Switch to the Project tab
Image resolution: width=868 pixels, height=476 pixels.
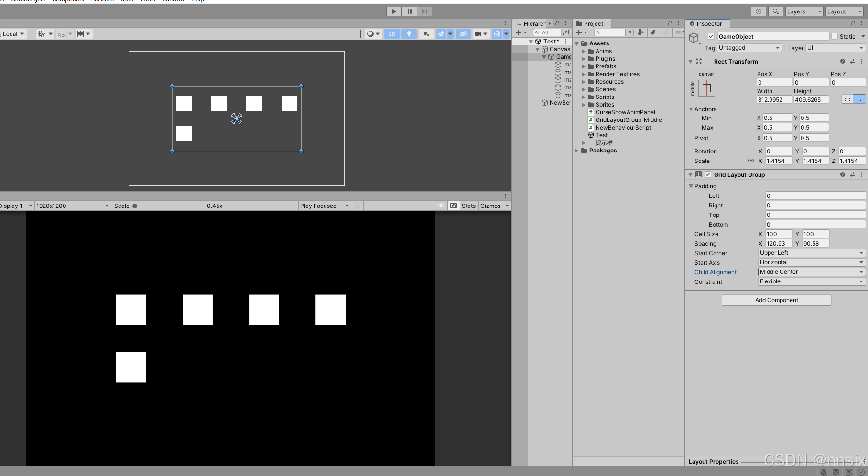point(592,23)
